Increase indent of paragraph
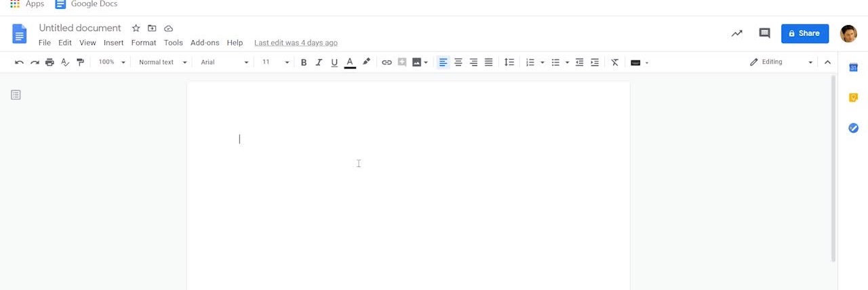The width and height of the screenshot is (868, 290). (x=595, y=62)
